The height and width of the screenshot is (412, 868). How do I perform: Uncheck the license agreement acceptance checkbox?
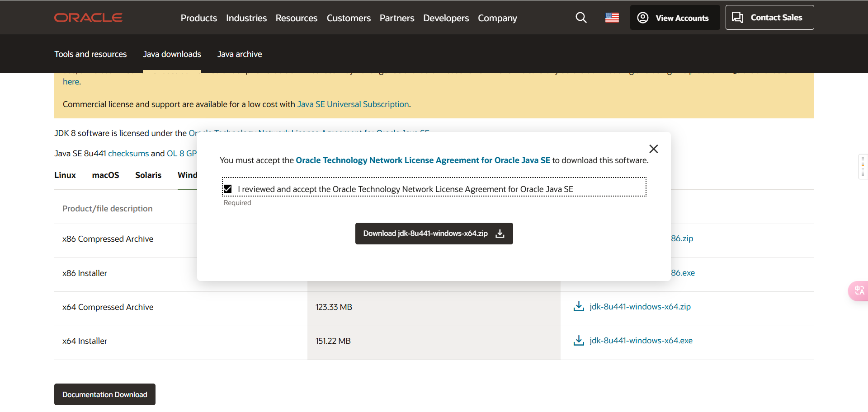point(228,189)
